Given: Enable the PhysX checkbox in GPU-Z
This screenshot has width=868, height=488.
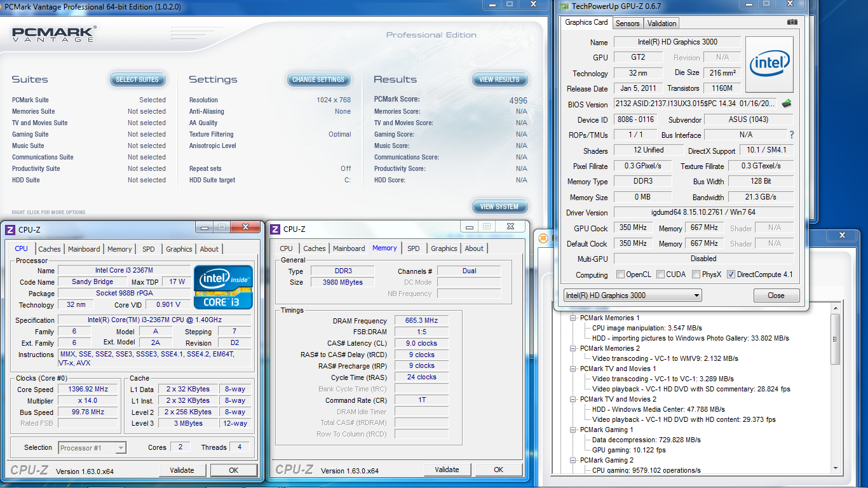Looking at the screenshot, I should coord(696,274).
